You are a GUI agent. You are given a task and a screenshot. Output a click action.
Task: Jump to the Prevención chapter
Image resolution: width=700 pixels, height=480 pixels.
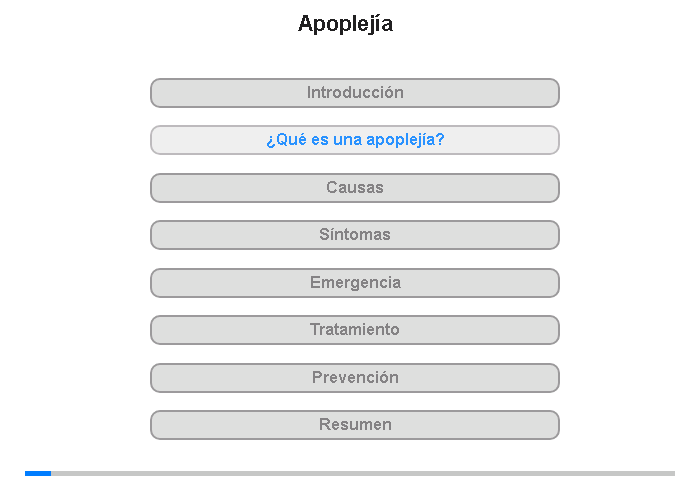(354, 378)
